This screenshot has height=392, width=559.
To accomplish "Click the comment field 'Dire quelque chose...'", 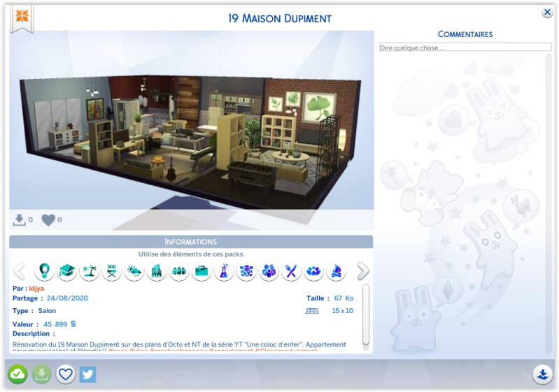I will pos(465,48).
